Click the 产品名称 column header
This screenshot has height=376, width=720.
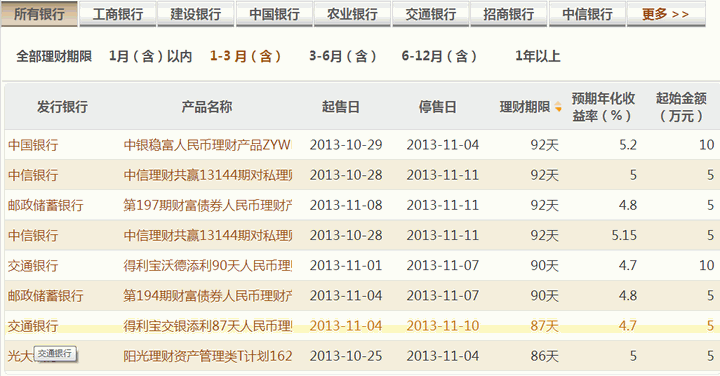point(207,107)
